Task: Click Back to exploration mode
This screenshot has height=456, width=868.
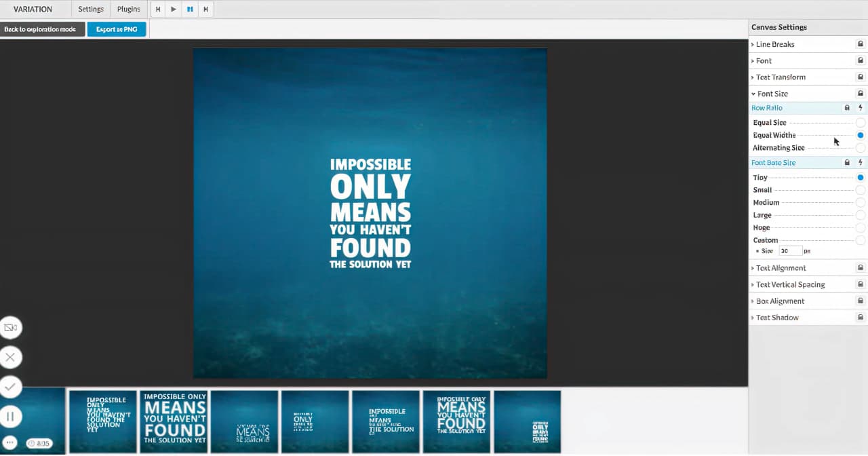Action: (42, 30)
